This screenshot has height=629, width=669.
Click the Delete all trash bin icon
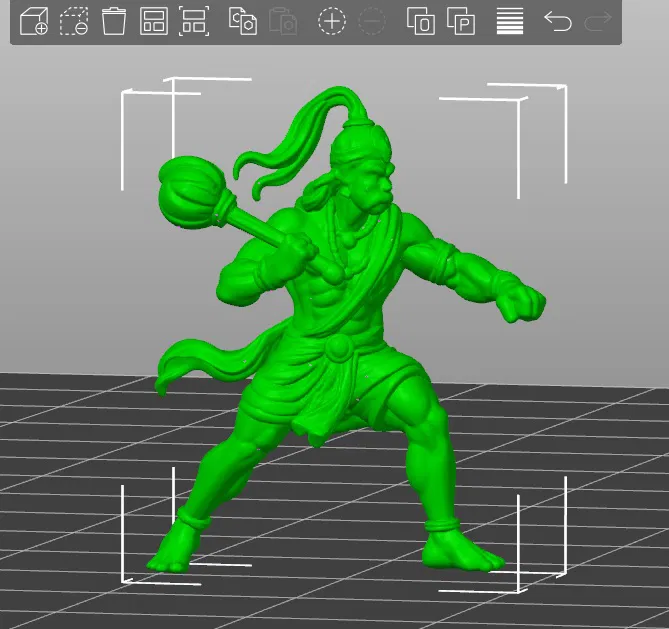(114, 21)
